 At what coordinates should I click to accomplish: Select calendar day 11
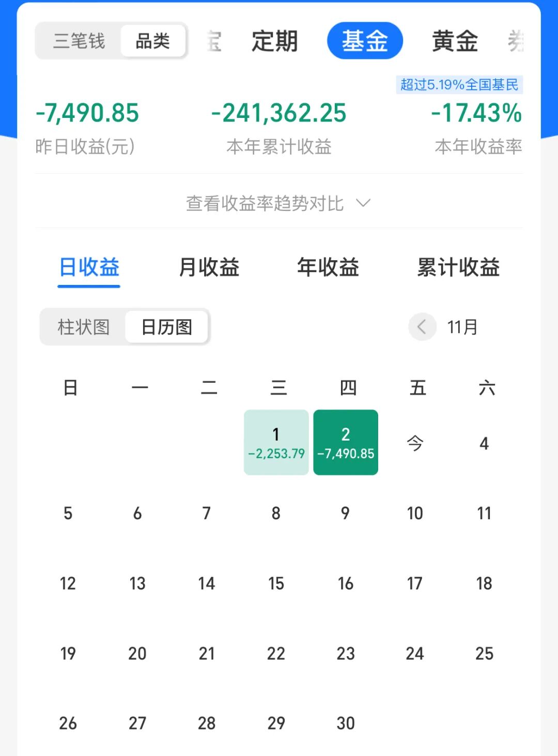[x=484, y=513]
